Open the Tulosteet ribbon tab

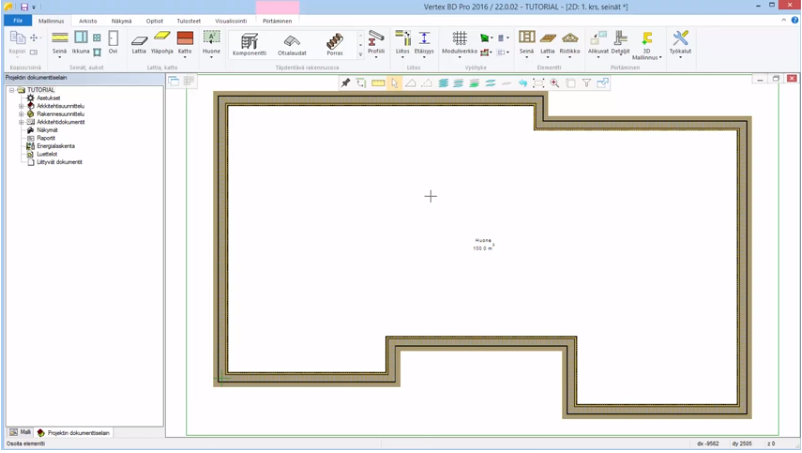point(188,20)
